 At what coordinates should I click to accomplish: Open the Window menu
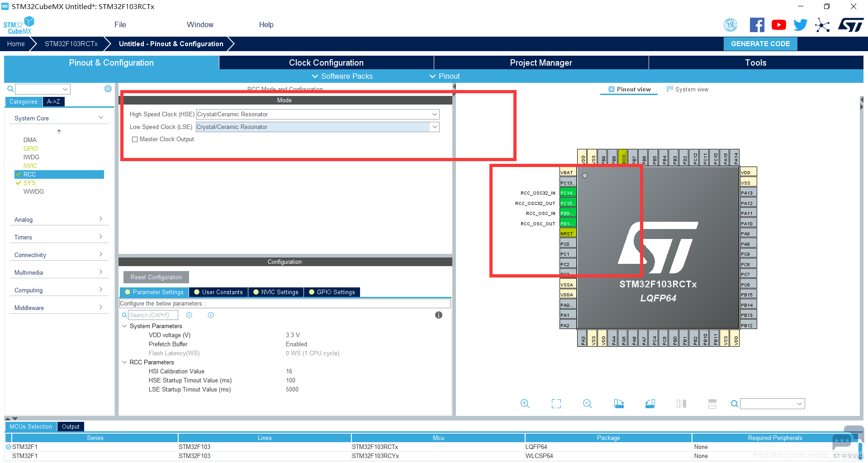click(200, 24)
